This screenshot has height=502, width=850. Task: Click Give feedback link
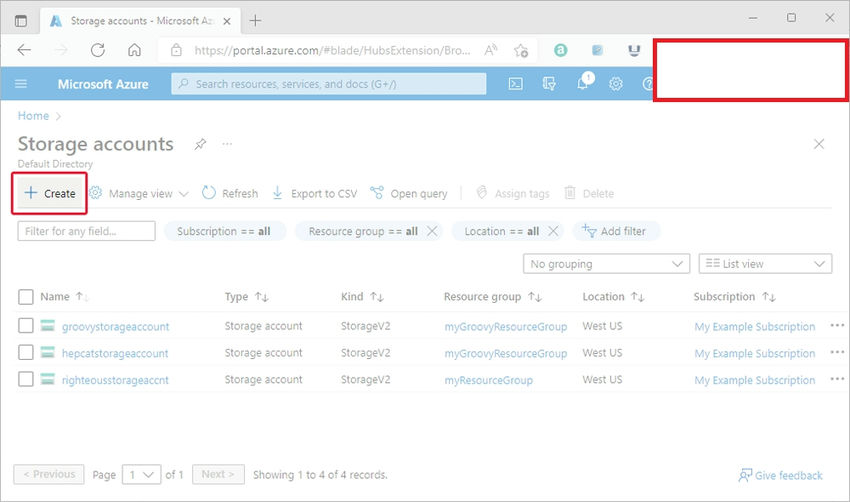[780, 475]
